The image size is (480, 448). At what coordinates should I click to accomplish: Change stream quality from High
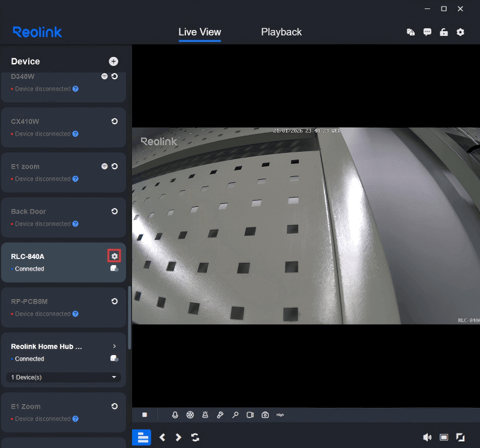pos(280,415)
